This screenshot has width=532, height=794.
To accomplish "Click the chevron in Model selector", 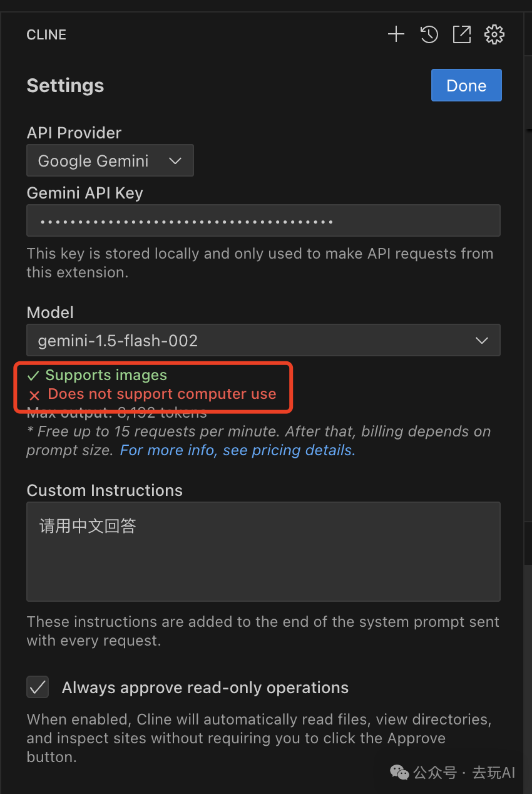I will tap(481, 341).
